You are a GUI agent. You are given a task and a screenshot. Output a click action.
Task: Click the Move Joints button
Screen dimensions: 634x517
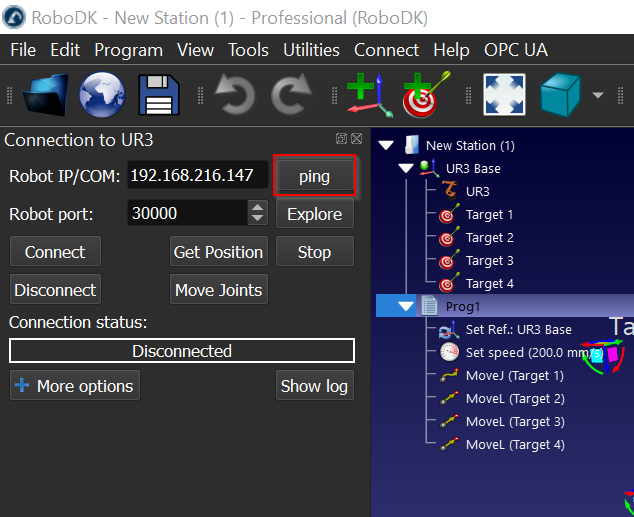(x=219, y=289)
